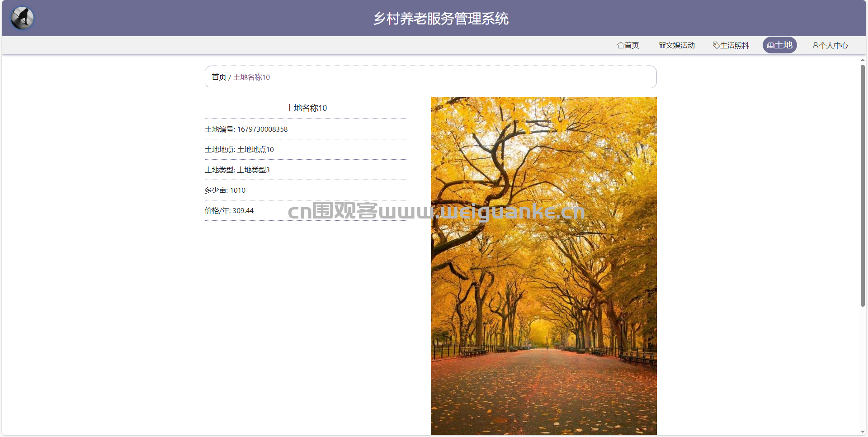Click the scrollbar up arrow
Image resolution: width=868 pixels, height=437 pixels.
[863, 60]
